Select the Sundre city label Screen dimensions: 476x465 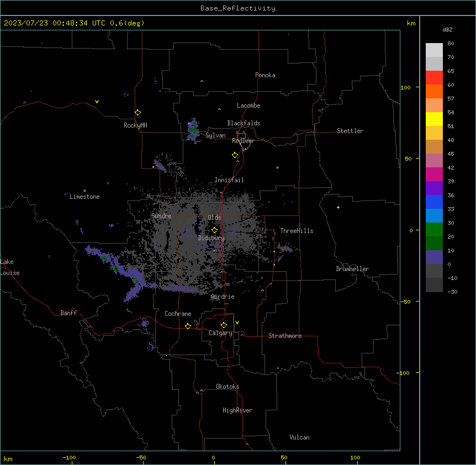pyautogui.click(x=161, y=216)
